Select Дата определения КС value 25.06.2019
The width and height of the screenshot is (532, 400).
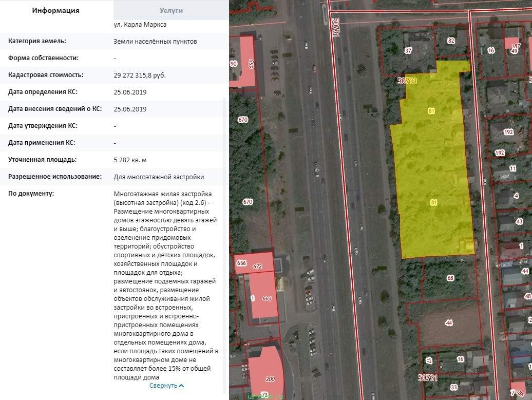click(x=130, y=92)
